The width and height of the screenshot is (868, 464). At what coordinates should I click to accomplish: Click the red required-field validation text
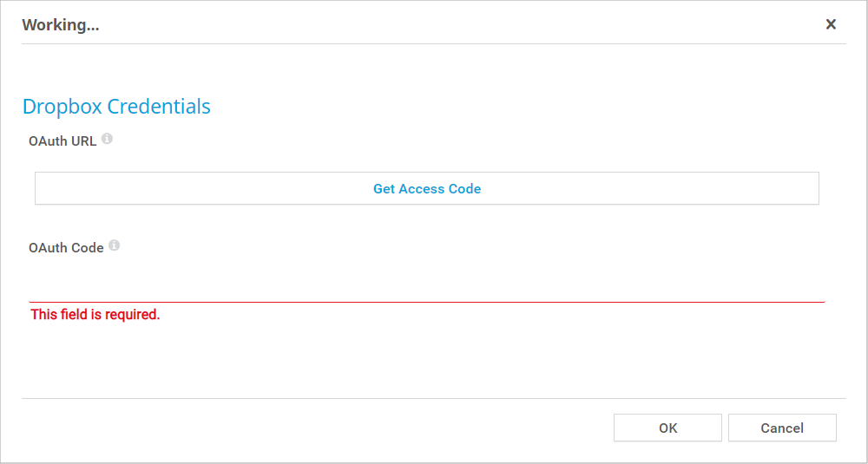(x=95, y=315)
